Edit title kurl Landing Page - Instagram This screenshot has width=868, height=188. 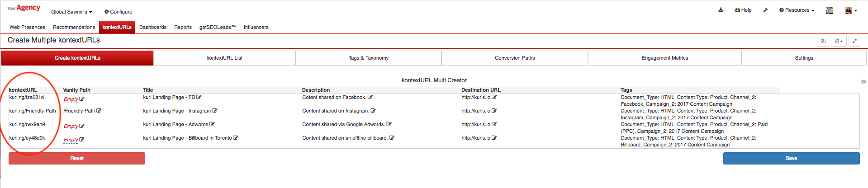click(x=215, y=111)
